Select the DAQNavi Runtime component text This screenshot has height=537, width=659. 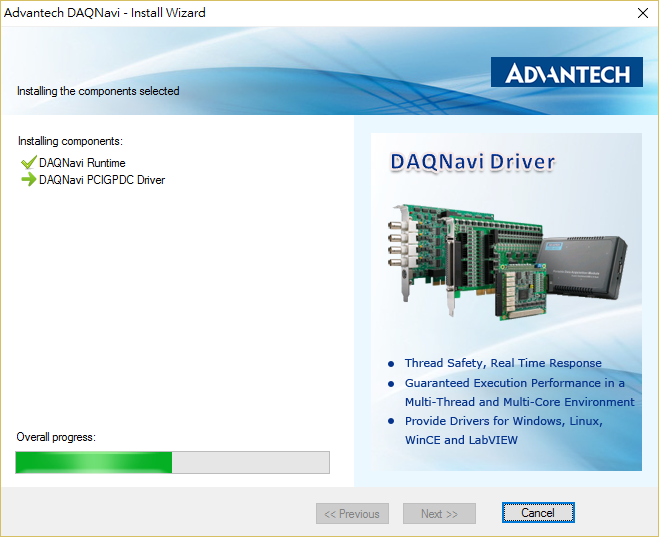pos(82,163)
